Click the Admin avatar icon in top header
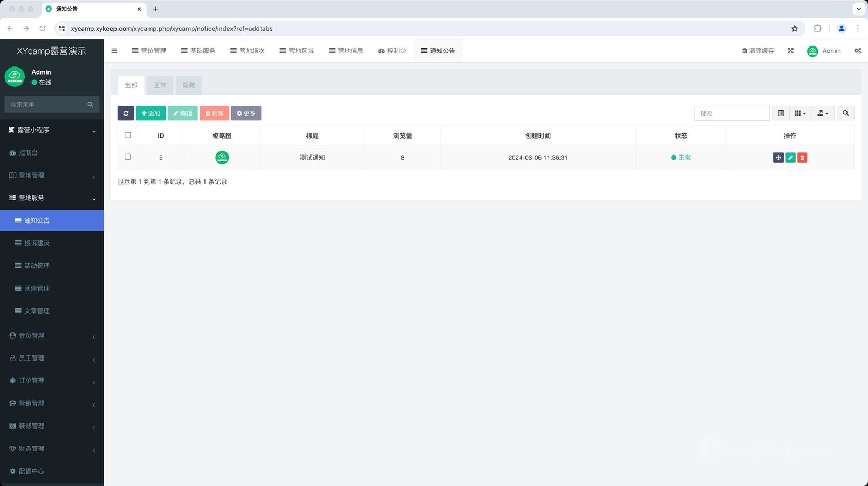868x486 pixels. click(812, 51)
